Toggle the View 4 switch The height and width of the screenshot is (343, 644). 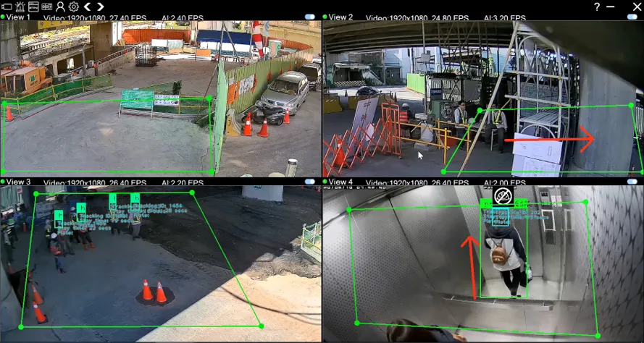pyautogui.click(x=632, y=182)
